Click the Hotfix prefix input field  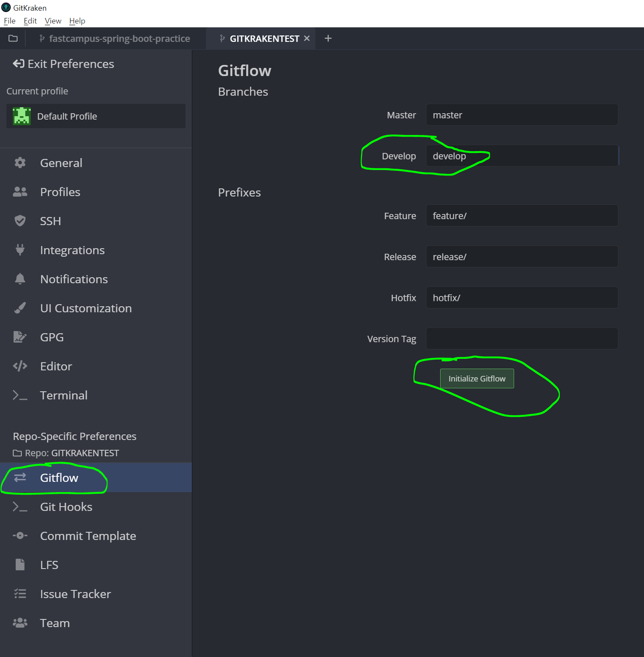tap(522, 298)
